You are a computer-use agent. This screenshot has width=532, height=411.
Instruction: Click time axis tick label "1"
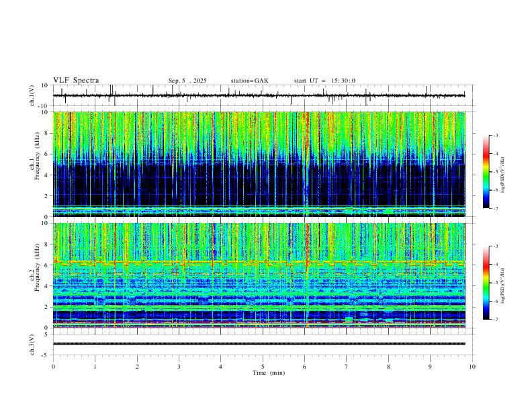click(x=95, y=367)
